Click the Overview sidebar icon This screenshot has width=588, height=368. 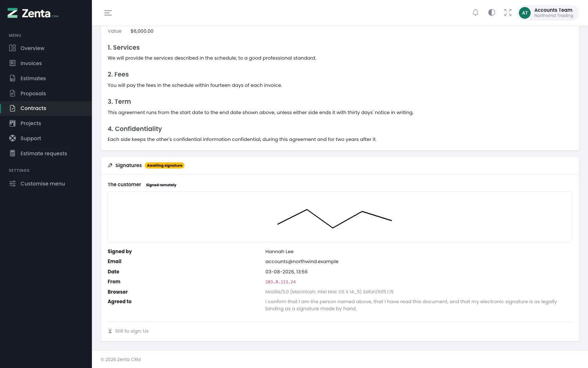[12, 48]
